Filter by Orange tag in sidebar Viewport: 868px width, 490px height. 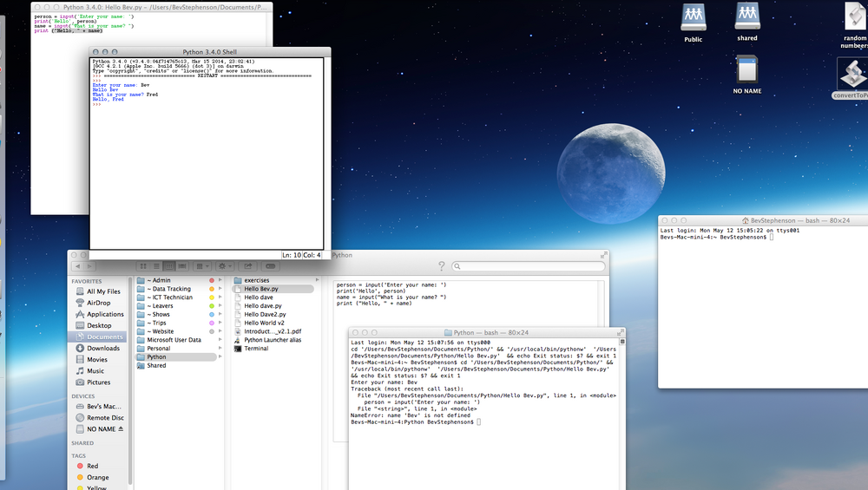pyautogui.click(x=99, y=477)
